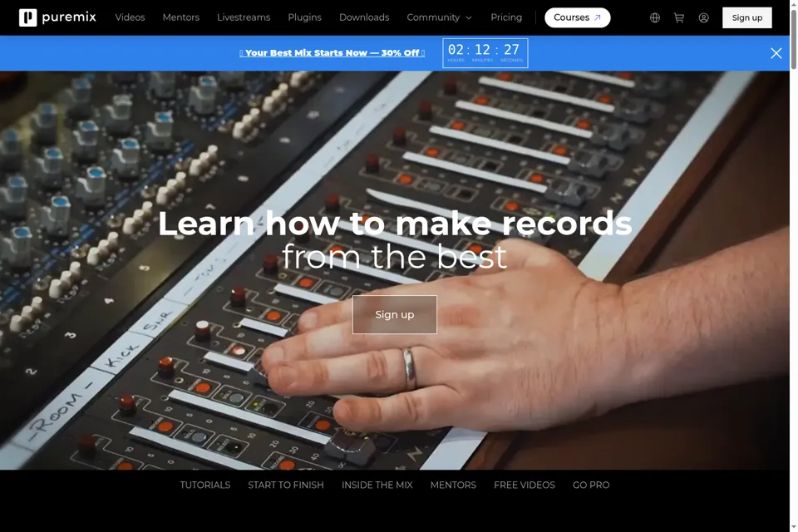Click the 'Learn how to make records' headline

click(x=395, y=223)
